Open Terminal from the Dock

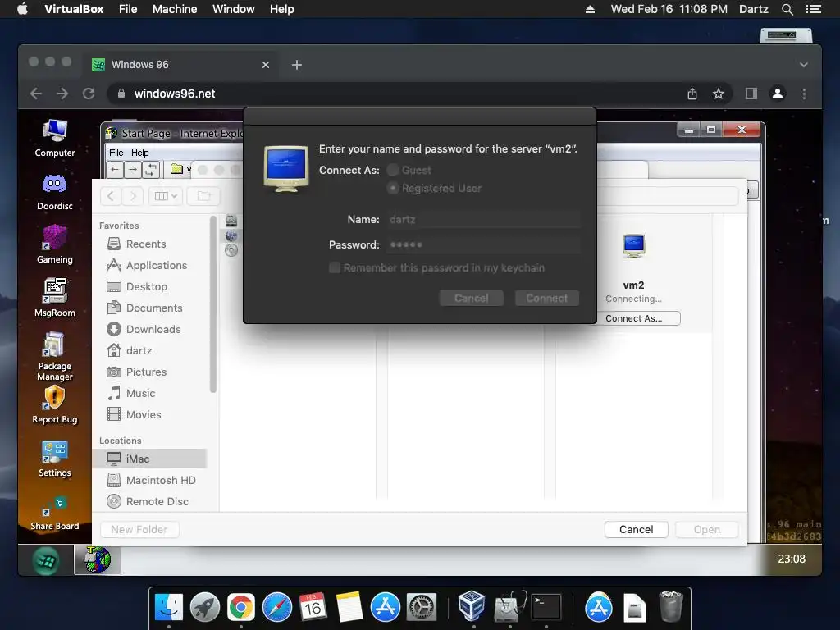[x=546, y=608]
